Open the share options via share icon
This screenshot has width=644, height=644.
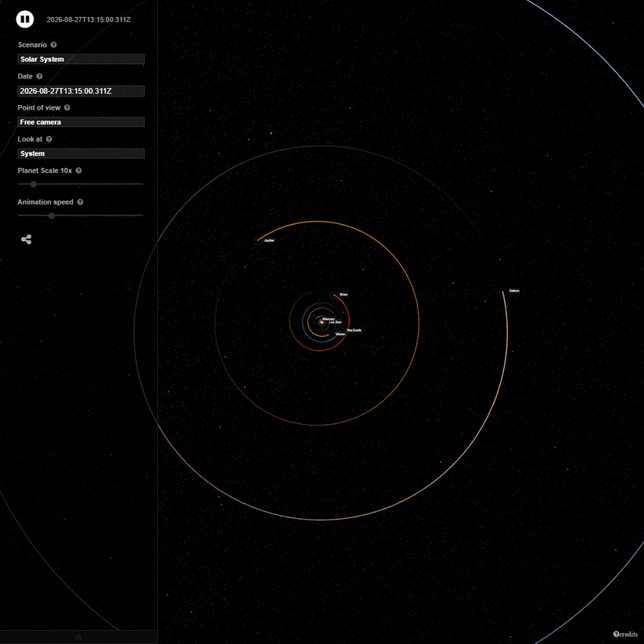coord(26,240)
